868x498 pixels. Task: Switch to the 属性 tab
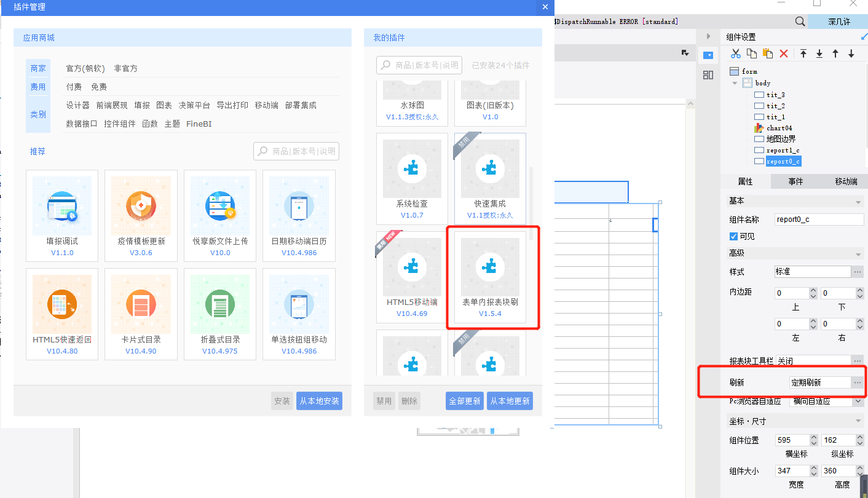pyautogui.click(x=745, y=181)
